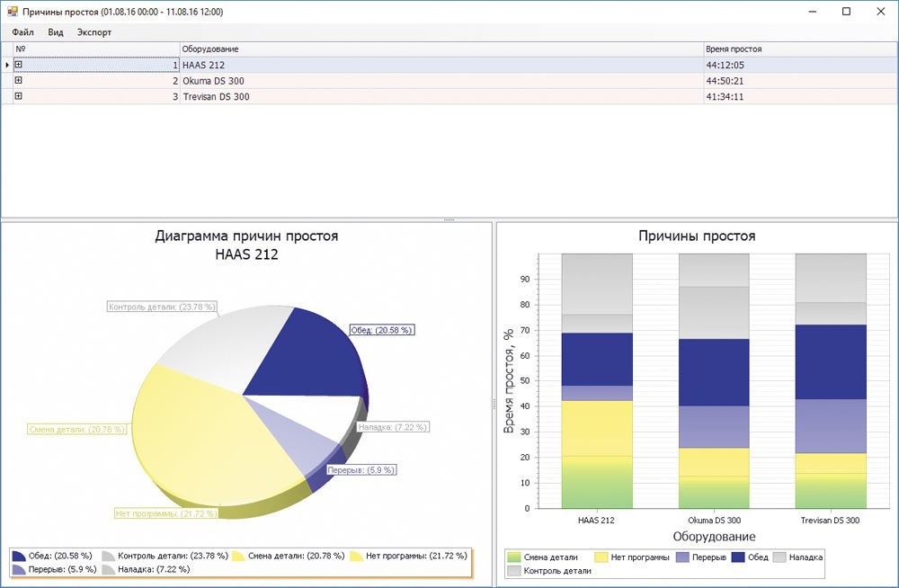
Task: Click downtime value 41:34:11
Action: (725, 97)
